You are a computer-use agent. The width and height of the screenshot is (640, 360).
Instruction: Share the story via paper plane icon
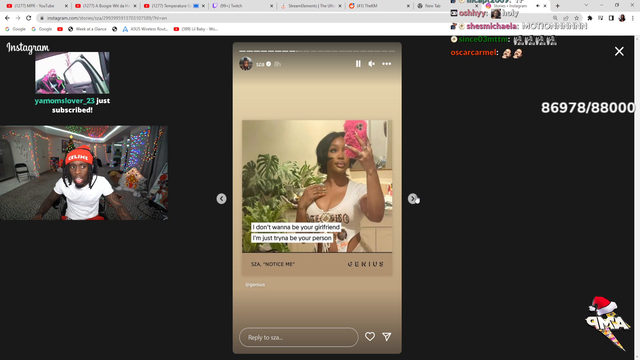coord(387,336)
